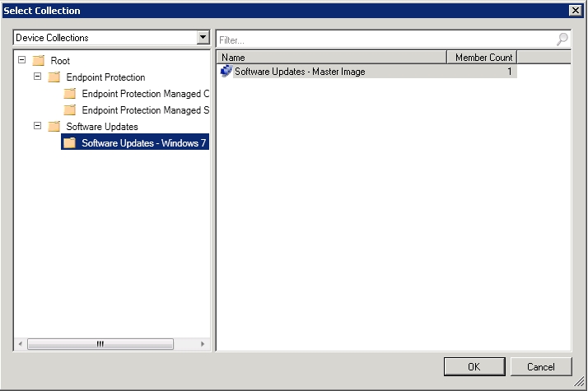Image resolution: width=588 pixels, height=391 pixels.
Task: Collapse the Software Updates tree node
Action: (37, 127)
